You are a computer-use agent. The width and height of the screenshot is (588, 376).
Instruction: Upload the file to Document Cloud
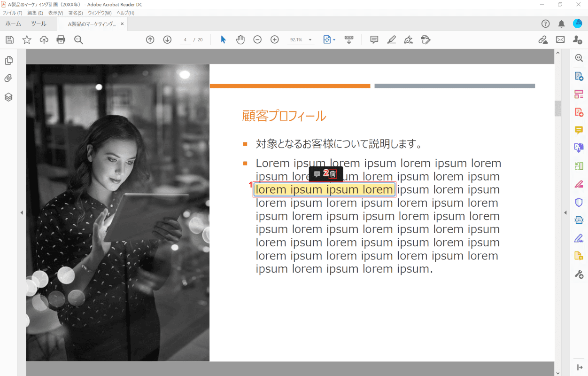click(x=44, y=40)
